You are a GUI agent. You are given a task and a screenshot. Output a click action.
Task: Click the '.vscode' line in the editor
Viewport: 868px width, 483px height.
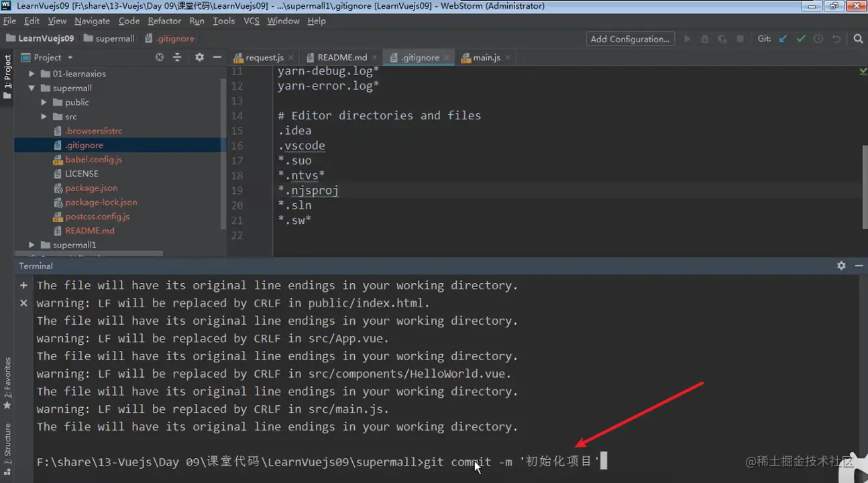click(x=301, y=146)
